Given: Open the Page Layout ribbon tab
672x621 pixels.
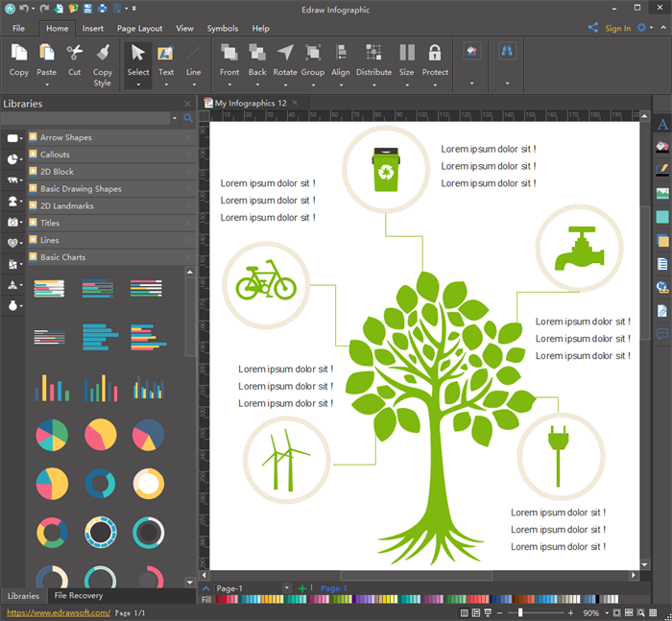Looking at the screenshot, I should coord(140,29).
